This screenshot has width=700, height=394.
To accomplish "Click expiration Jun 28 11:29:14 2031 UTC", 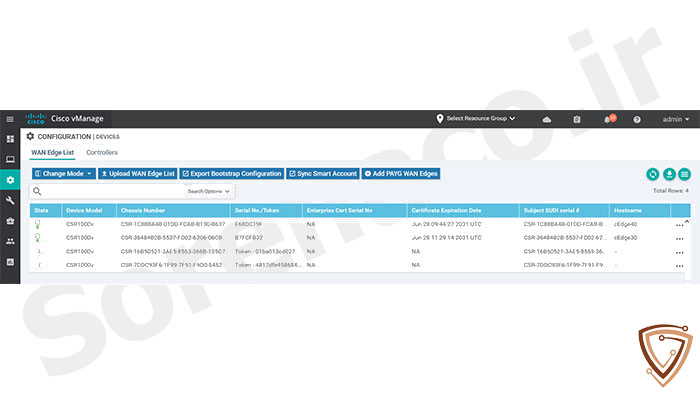I will pos(446,238).
